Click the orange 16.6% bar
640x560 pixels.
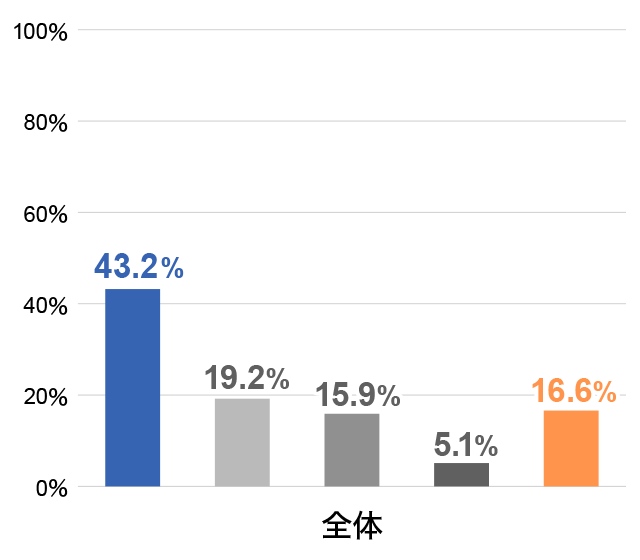click(x=571, y=449)
